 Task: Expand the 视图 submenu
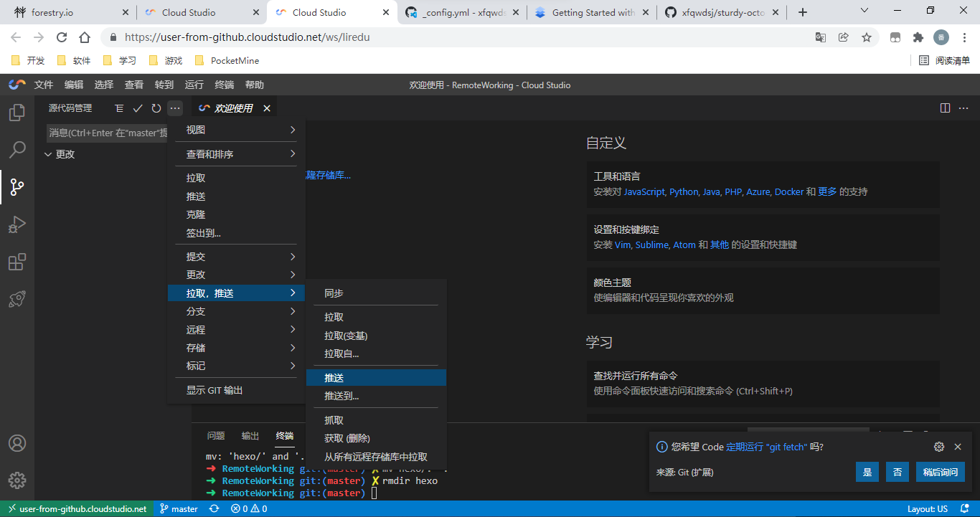coord(236,130)
